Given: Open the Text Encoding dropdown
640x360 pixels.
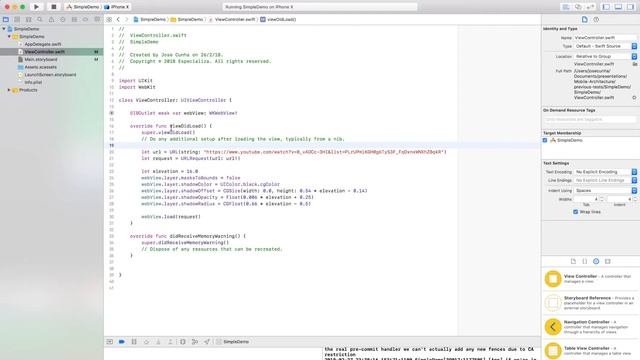Looking at the screenshot, I should tap(605, 172).
